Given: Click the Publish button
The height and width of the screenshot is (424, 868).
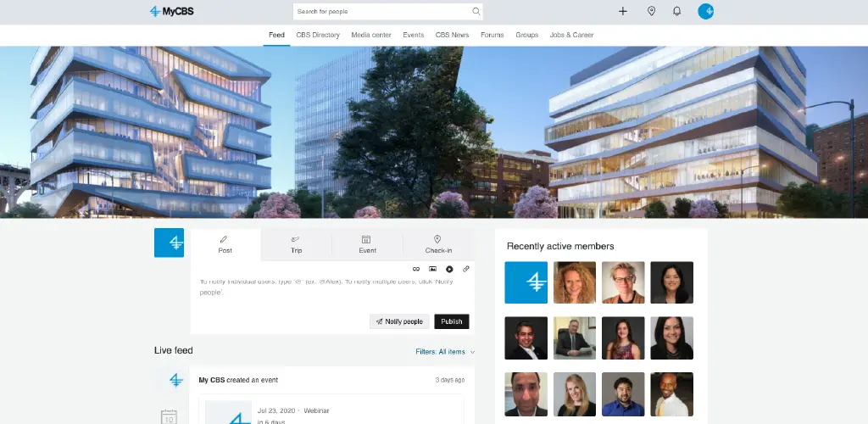Looking at the screenshot, I should (x=452, y=321).
